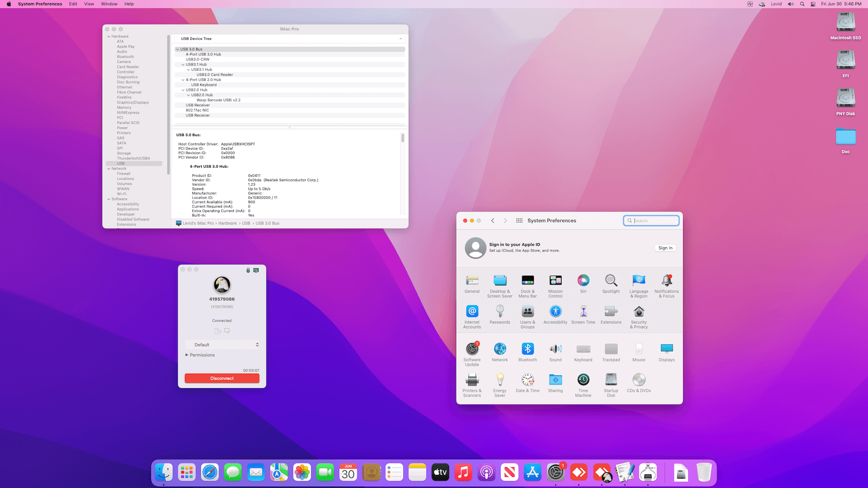Screen dimensions: 868x488
Task: Click the Show All grid icon
Action: point(519,221)
